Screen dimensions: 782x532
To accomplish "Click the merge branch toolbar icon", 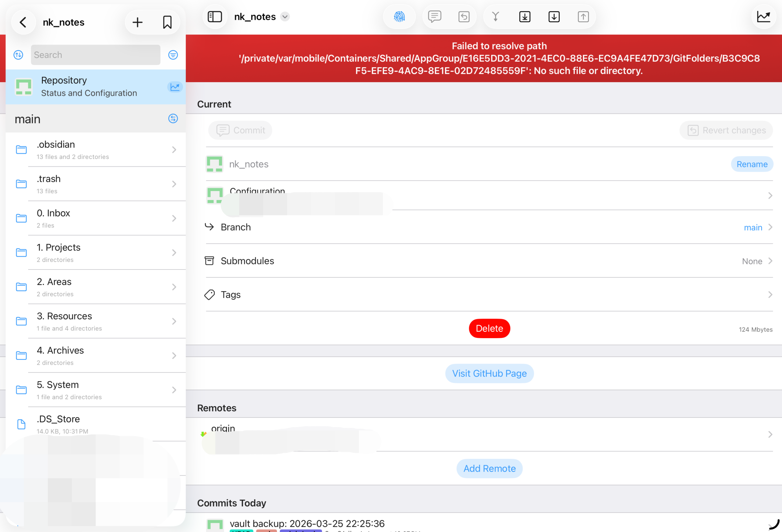I will coord(495,16).
